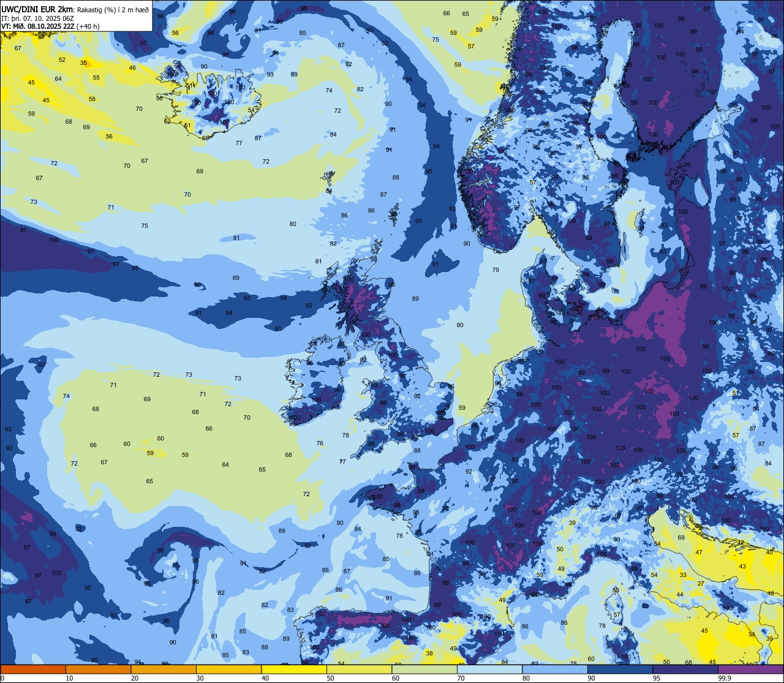Click the medium blue 90–95 legend swatch

tap(620, 669)
